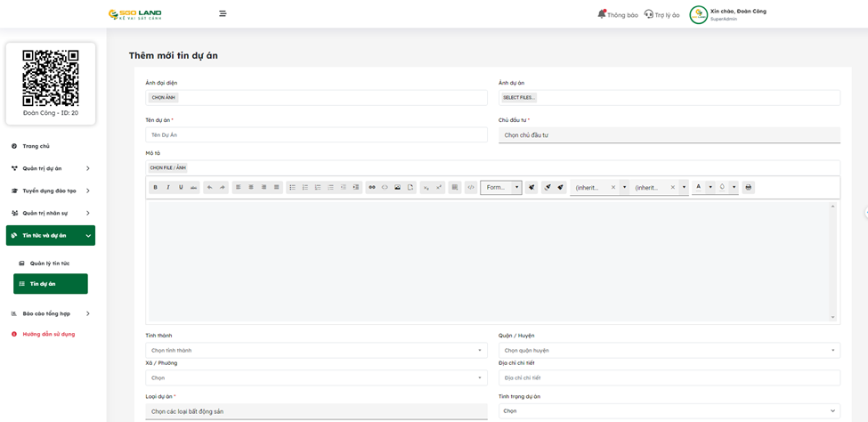
Task: Go to Trang chủ in sidebar
Action: [x=37, y=146]
